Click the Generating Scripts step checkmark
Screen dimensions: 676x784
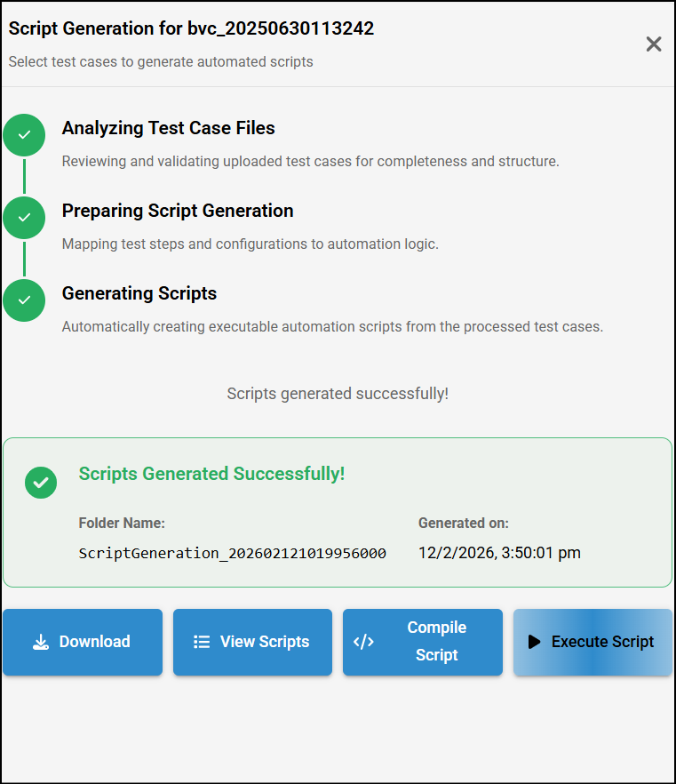click(x=24, y=300)
